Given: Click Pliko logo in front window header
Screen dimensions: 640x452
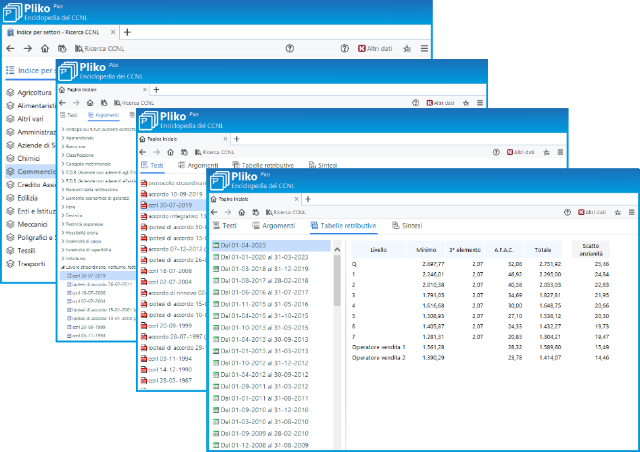Looking at the screenshot, I should coord(220,180).
